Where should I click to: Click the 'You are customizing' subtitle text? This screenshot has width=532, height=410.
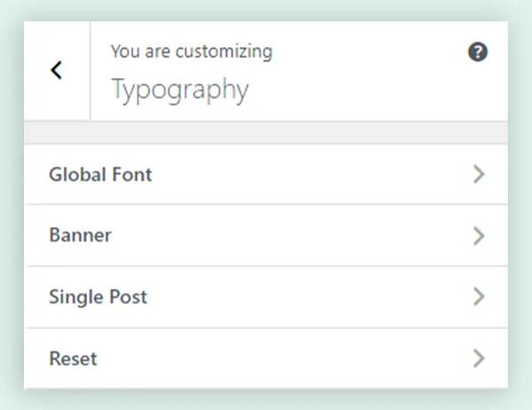[x=191, y=51]
